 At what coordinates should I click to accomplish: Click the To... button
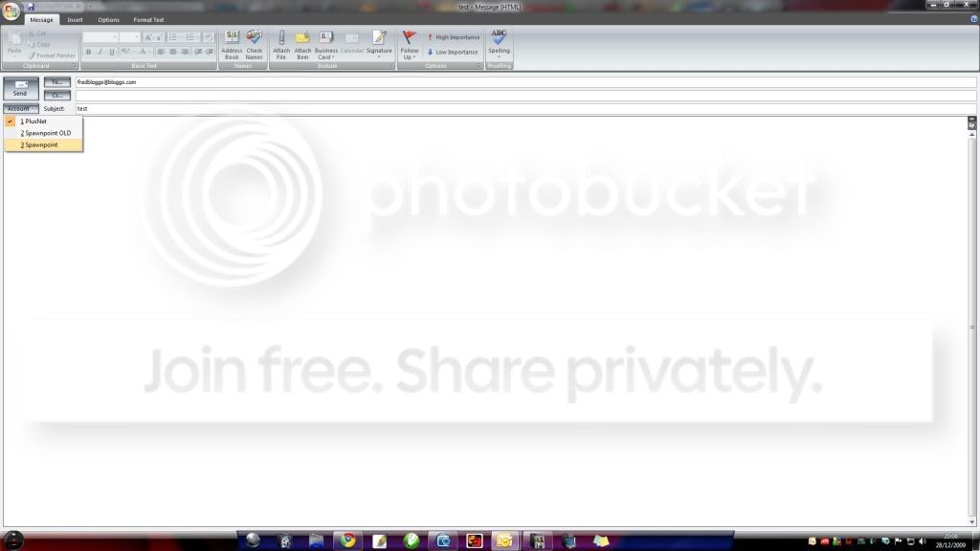tap(57, 82)
